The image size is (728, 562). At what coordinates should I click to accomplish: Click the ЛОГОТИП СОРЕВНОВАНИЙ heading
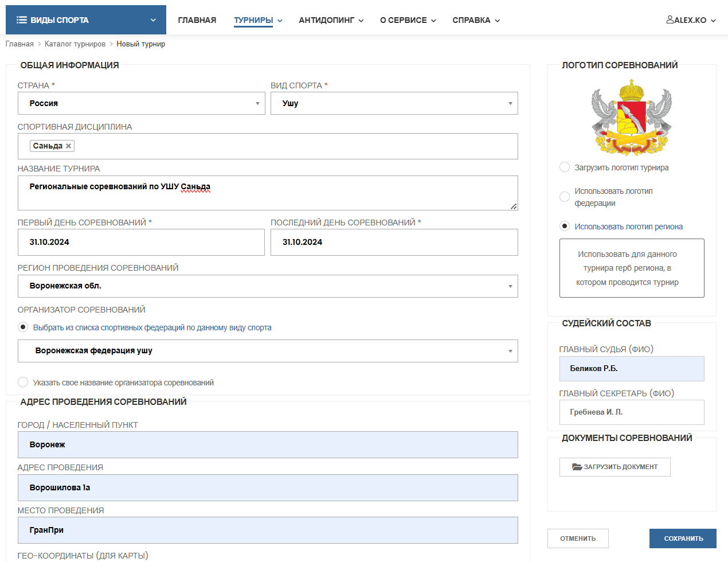pos(620,65)
